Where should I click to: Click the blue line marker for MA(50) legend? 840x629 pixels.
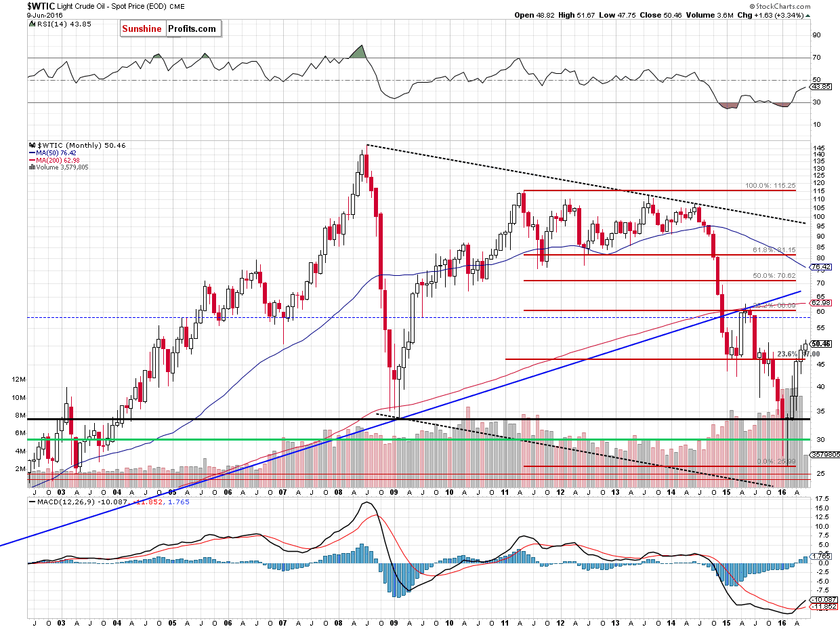pyautogui.click(x=32, y=153)
